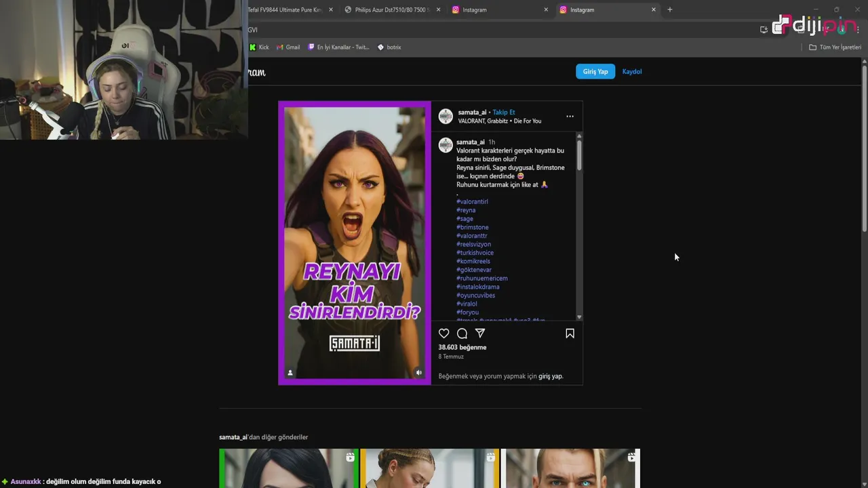Close the Philips Azur tab
868x488 pixels.
point(438,9)
